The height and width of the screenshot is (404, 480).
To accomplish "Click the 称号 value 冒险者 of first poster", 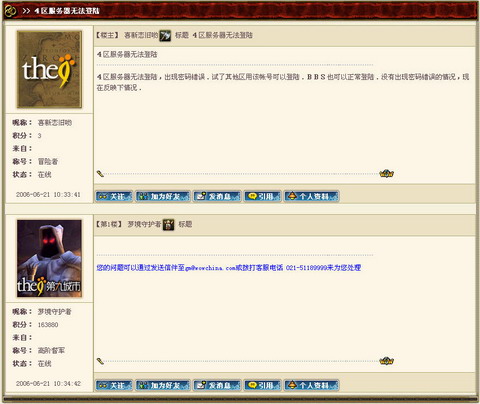I will (x=48, y=162).
